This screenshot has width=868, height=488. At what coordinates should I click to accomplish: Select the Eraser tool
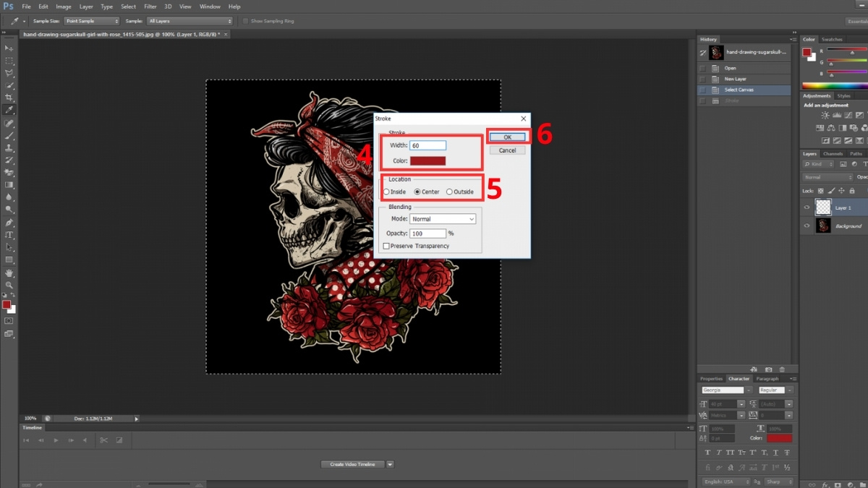pyautogui.click(x=9, y=172)
